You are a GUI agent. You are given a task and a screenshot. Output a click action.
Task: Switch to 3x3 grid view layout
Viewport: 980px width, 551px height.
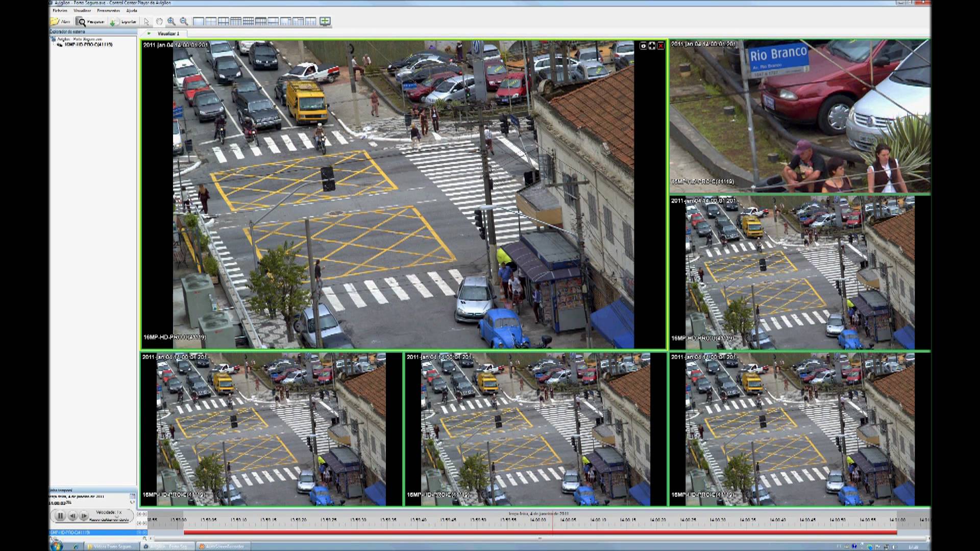236,21
